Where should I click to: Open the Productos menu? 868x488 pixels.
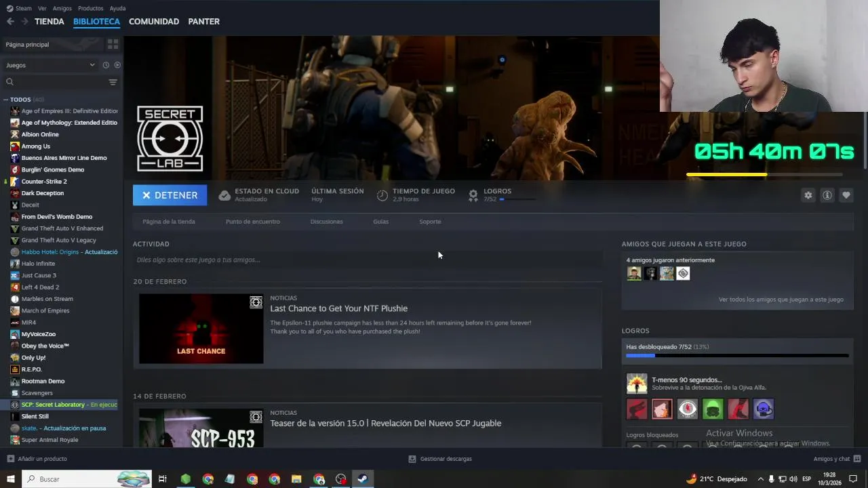point(90,8)
